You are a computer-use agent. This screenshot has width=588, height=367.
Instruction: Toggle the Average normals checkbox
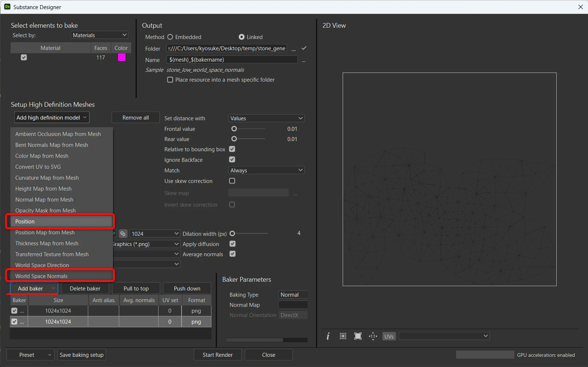(233, 254)
